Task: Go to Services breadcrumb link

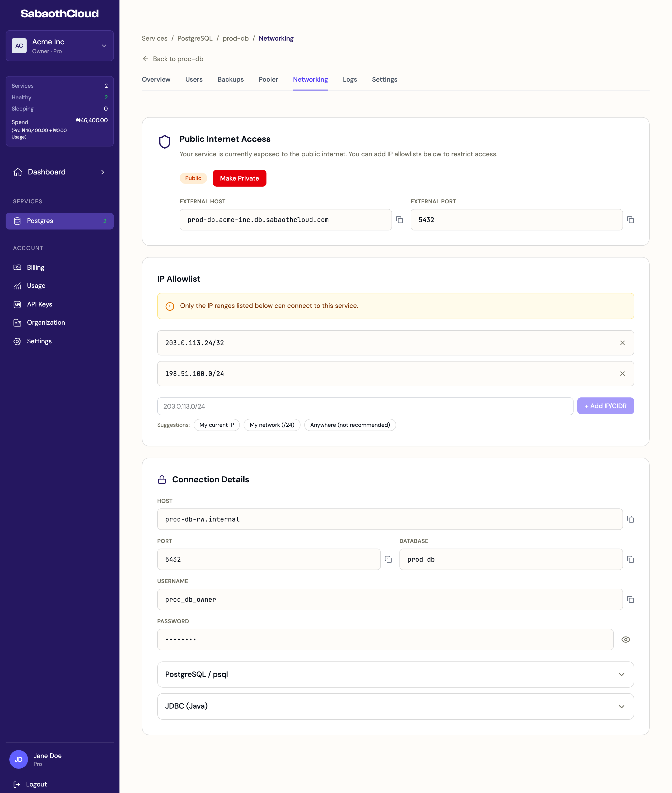Action: pyautogui.click(x=155, y=38)
